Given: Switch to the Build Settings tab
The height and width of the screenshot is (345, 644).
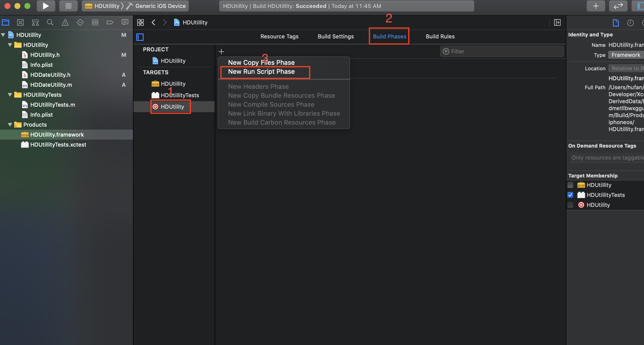Looking at the screenshot, I should 335,37.
